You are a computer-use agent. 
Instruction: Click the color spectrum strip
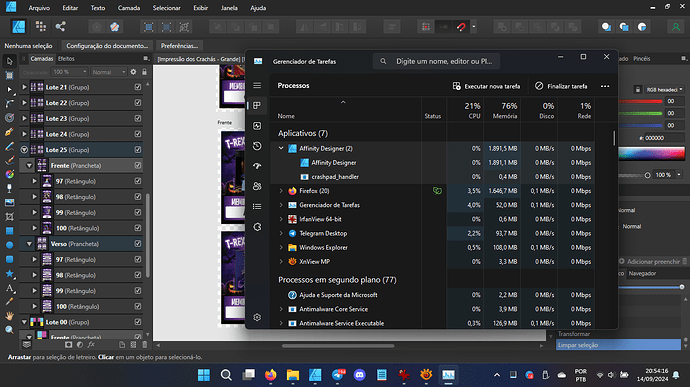652,154
